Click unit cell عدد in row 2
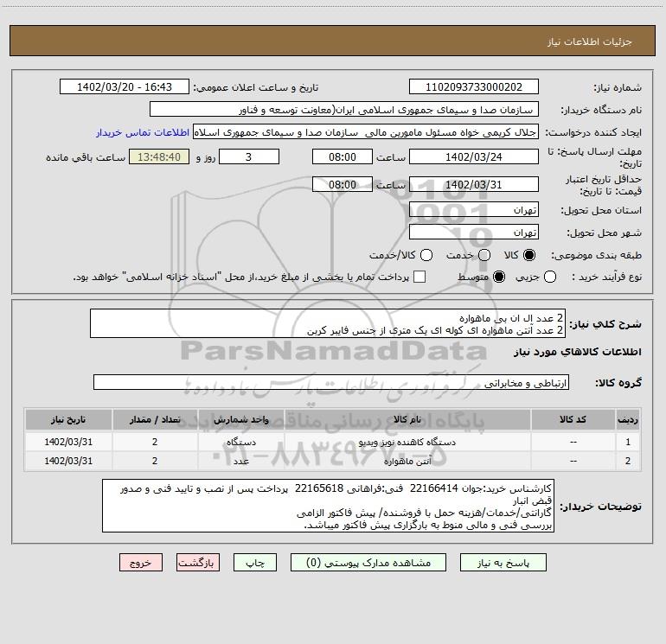Screen dimensions: 666x644 pyautogui.click(x=240, y=461)
